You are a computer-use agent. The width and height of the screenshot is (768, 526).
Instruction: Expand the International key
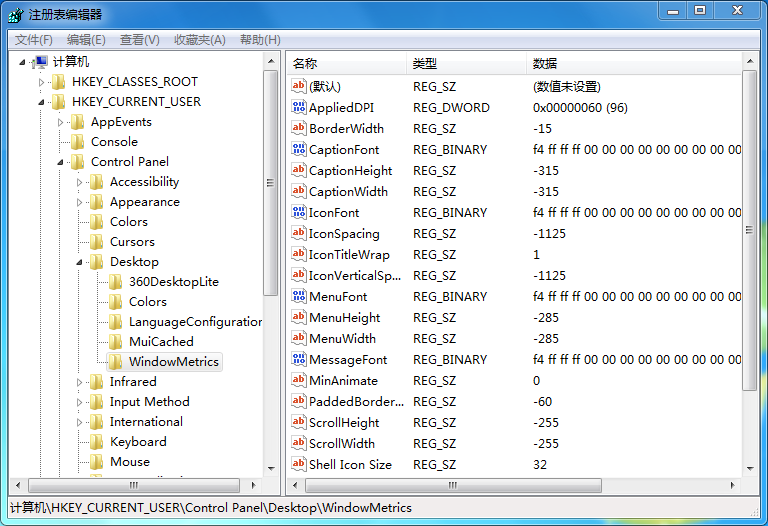(x=79, y=422)
